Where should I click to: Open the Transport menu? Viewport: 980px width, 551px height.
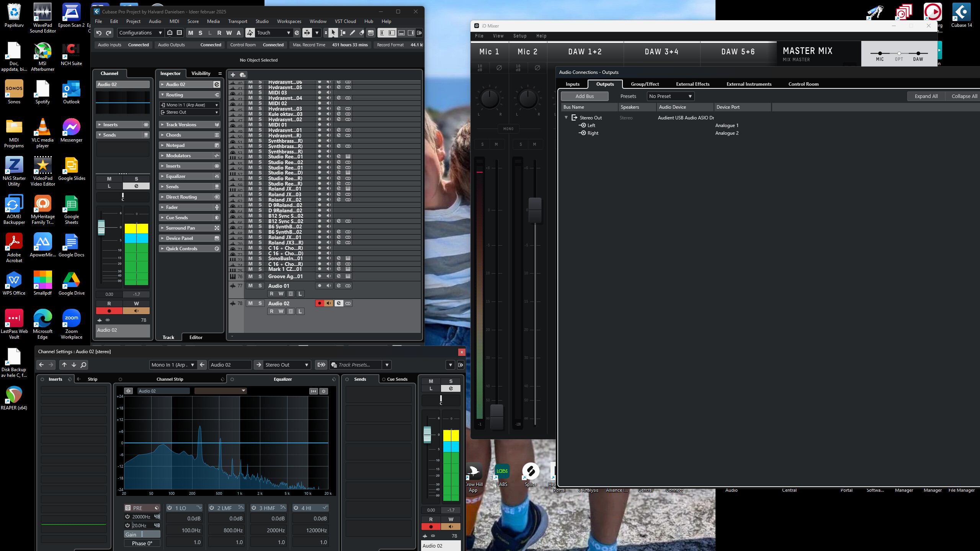237,21
